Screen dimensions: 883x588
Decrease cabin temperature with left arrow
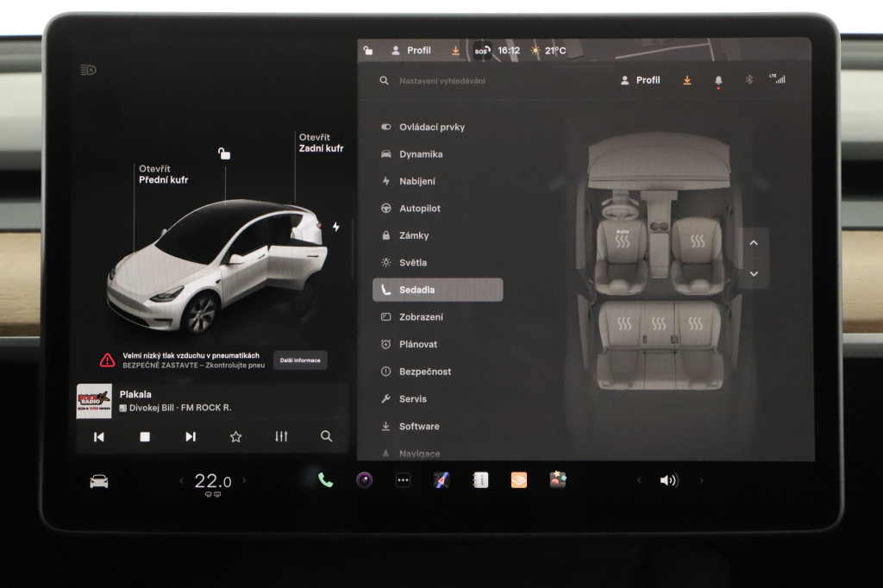coord(181,481)
